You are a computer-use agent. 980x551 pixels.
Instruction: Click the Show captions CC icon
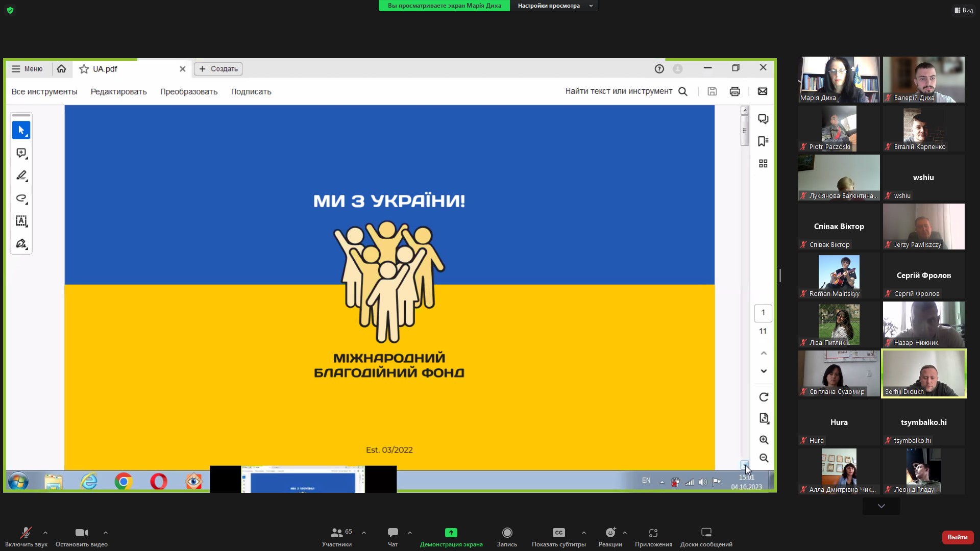click(558, 533)
